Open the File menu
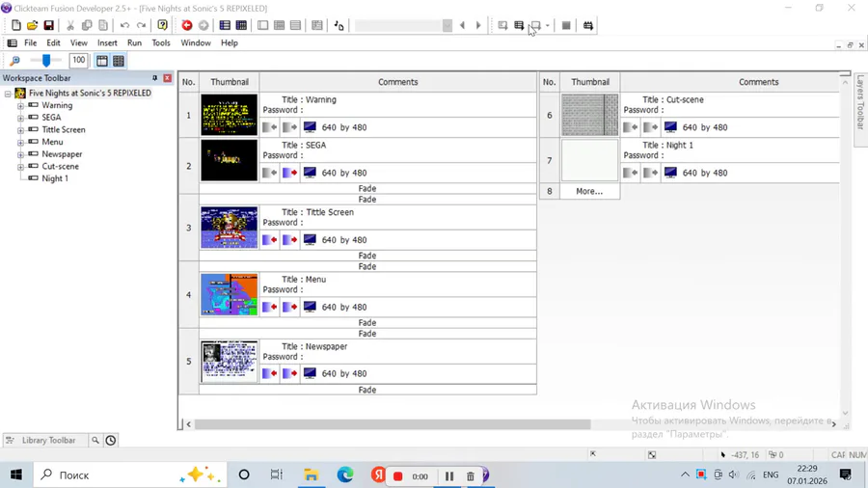This screenshot has height=488, width=868. (x=31, y=42)
